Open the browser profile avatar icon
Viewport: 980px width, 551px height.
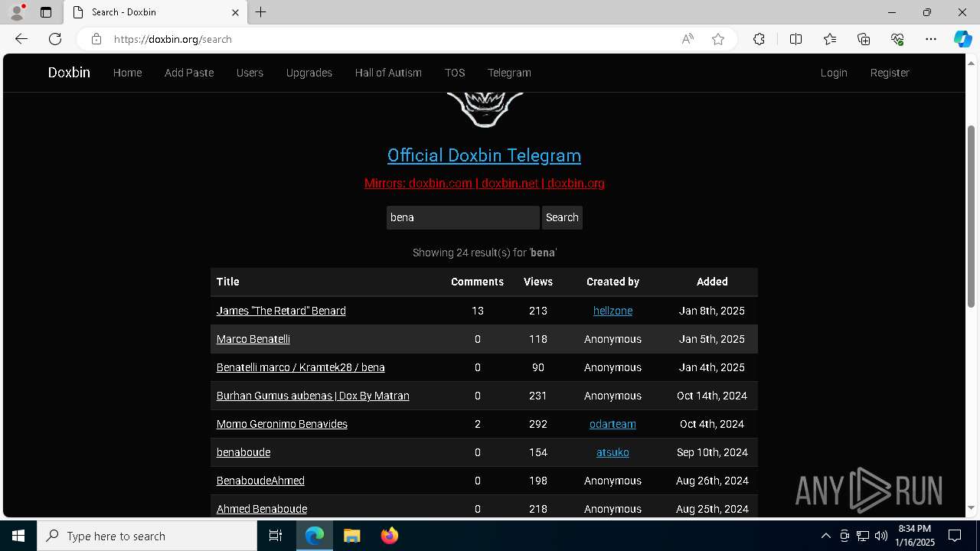pyautogui.click(x=17, y=12)
